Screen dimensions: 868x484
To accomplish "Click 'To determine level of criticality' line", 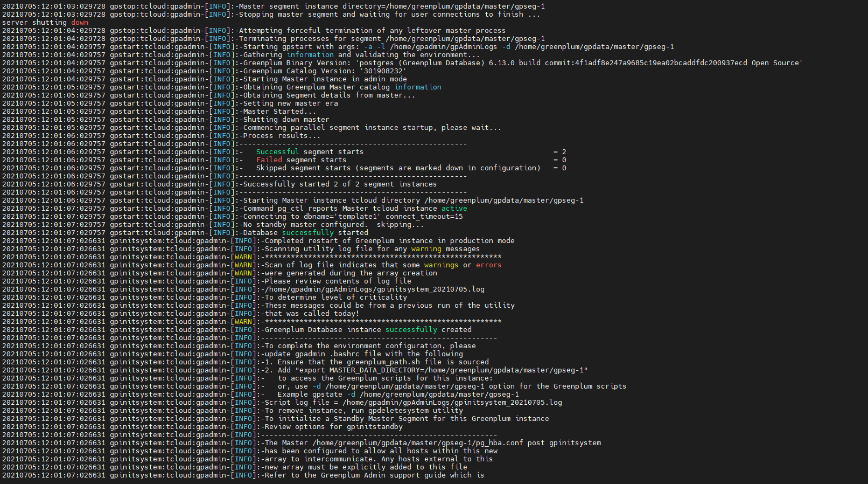I will [335, 297].
